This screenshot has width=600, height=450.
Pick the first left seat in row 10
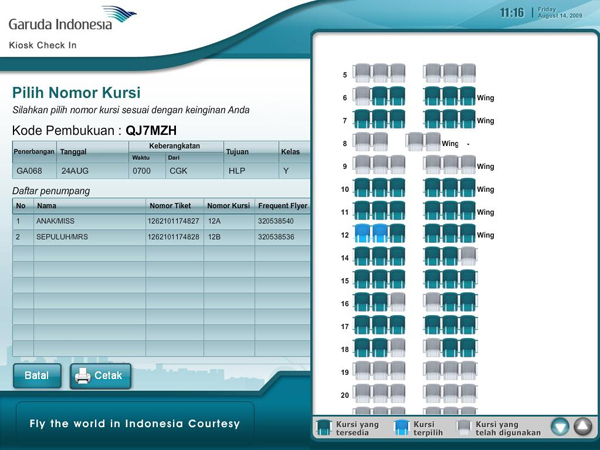[362, 189]
